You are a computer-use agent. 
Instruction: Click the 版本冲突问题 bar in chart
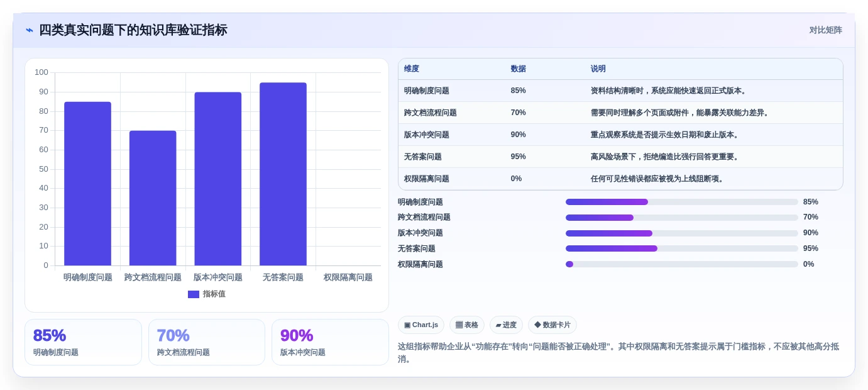tap(217, 179)
